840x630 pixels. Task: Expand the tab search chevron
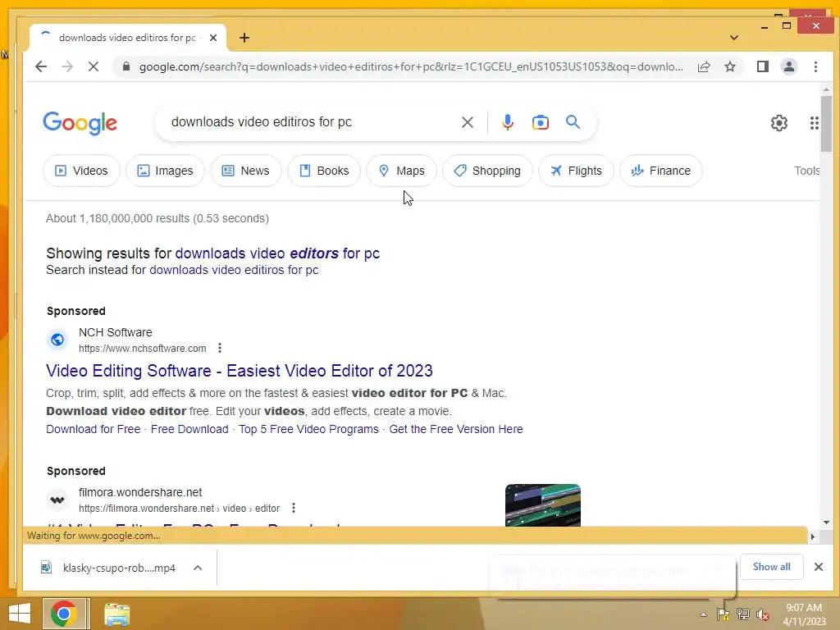[x=734, y=38]
